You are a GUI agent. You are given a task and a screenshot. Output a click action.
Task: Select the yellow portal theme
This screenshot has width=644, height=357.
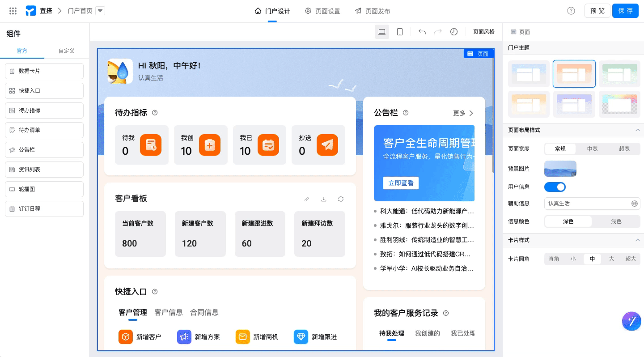coord(529,104)
